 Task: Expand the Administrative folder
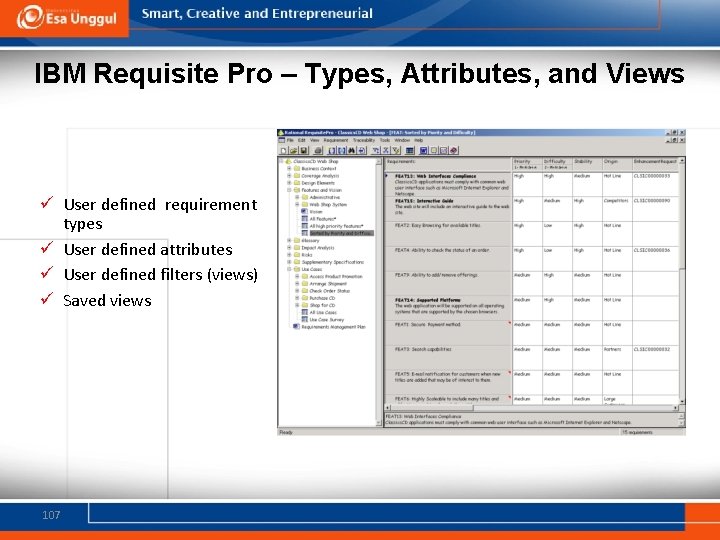[x=297, y=197]
